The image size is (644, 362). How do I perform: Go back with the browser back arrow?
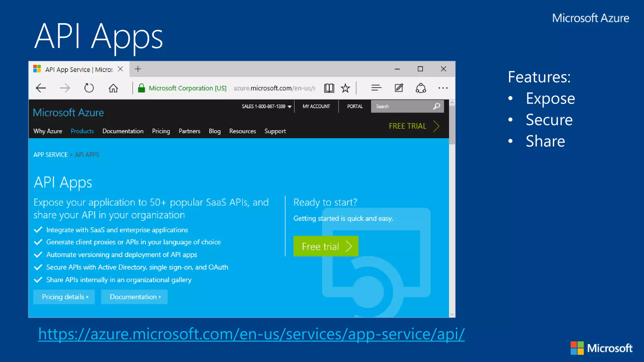(41, 88)
